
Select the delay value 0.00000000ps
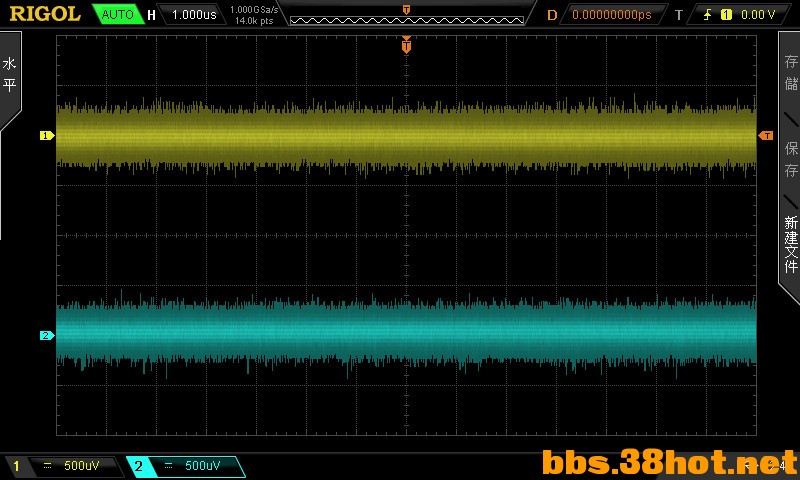click(x=612, y=15)
